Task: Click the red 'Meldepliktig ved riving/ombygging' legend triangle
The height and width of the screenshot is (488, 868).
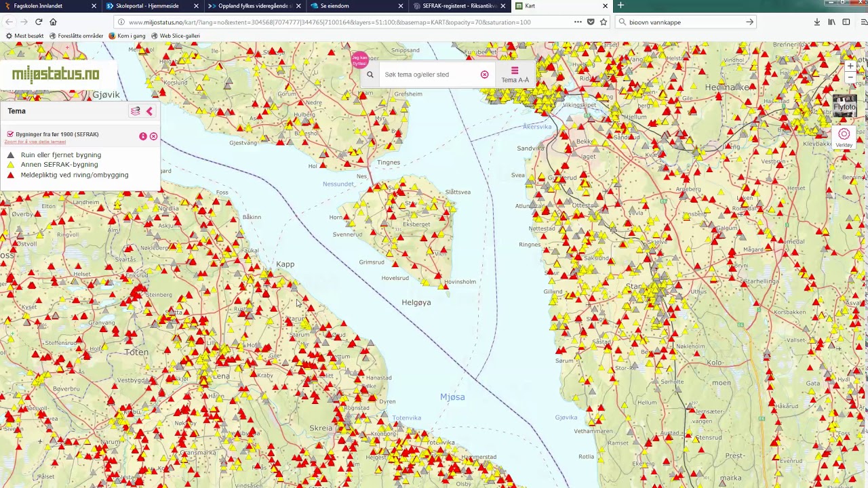Action: (x=10, y=175)
